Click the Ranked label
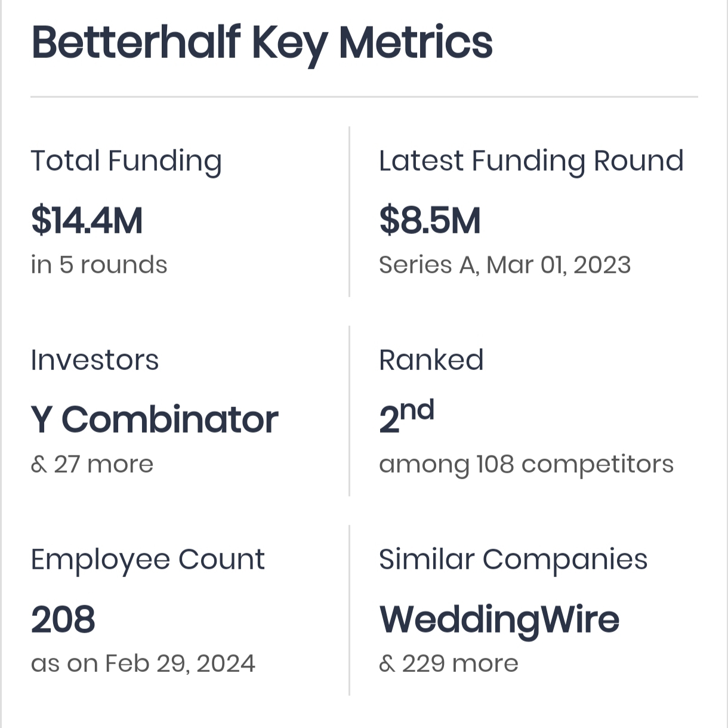The image size is (728, 728). pyautogui.click(x=431, y=360)
